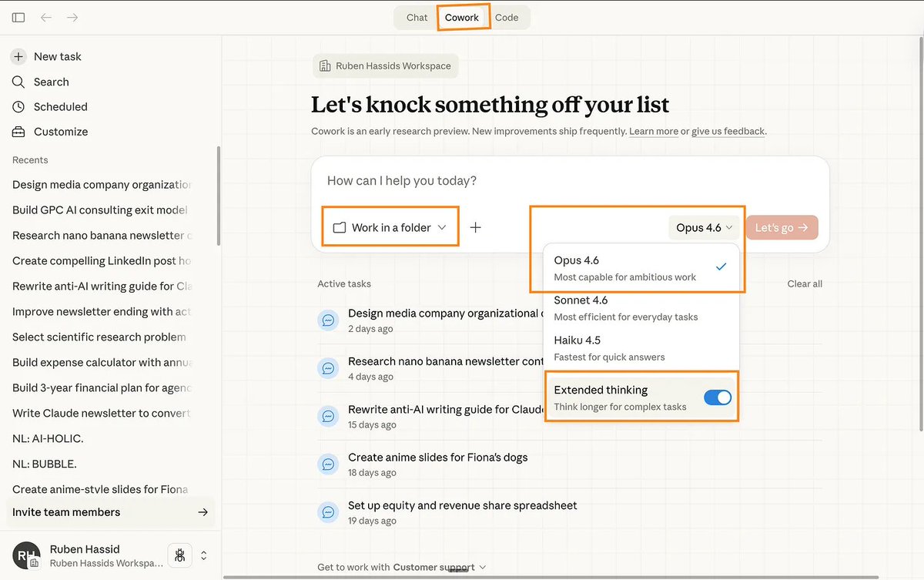Click the New task plus icon

(x=18, y=56)
